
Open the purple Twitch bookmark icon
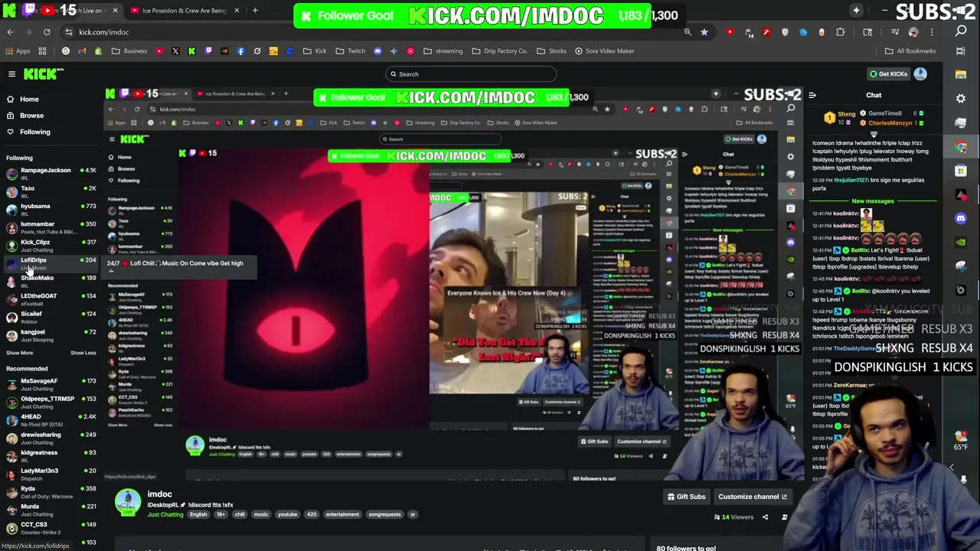pos(208,51)
